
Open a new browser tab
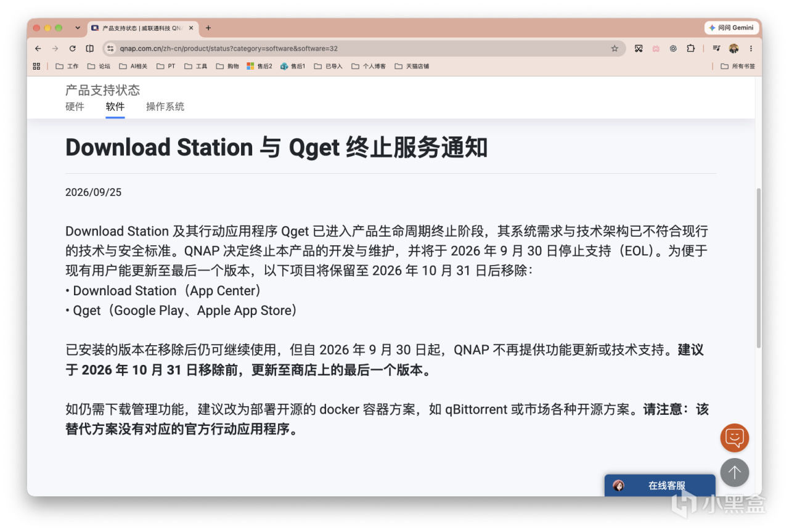(208, 28)
